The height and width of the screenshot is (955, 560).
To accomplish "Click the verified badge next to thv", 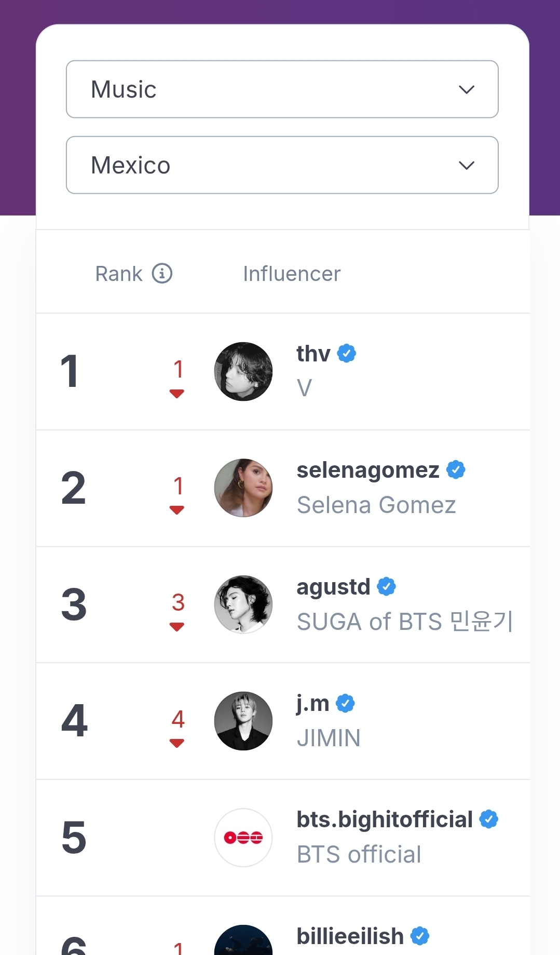I will [347, 353].
